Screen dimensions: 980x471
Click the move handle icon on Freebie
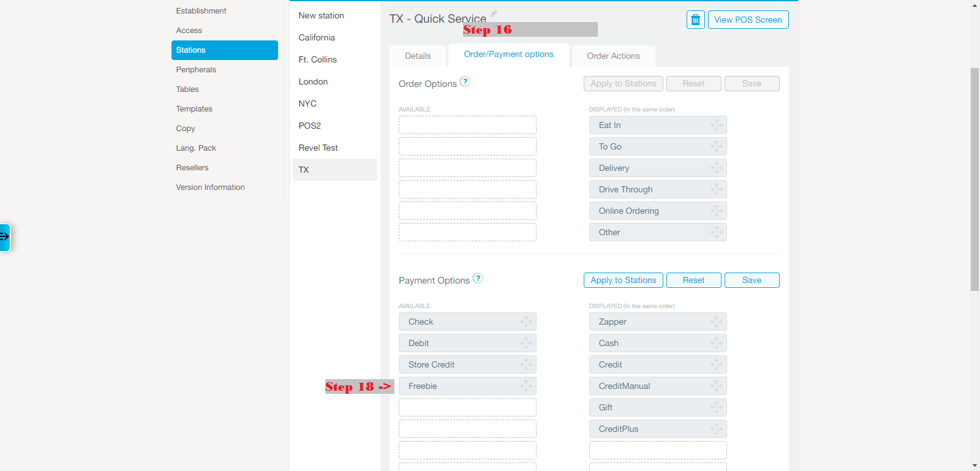526,386
